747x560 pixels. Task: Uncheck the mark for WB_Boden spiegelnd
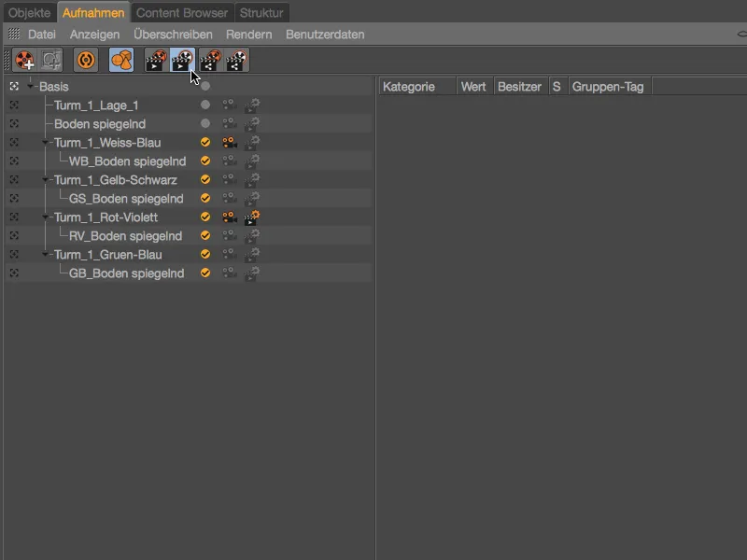(205, 161)
